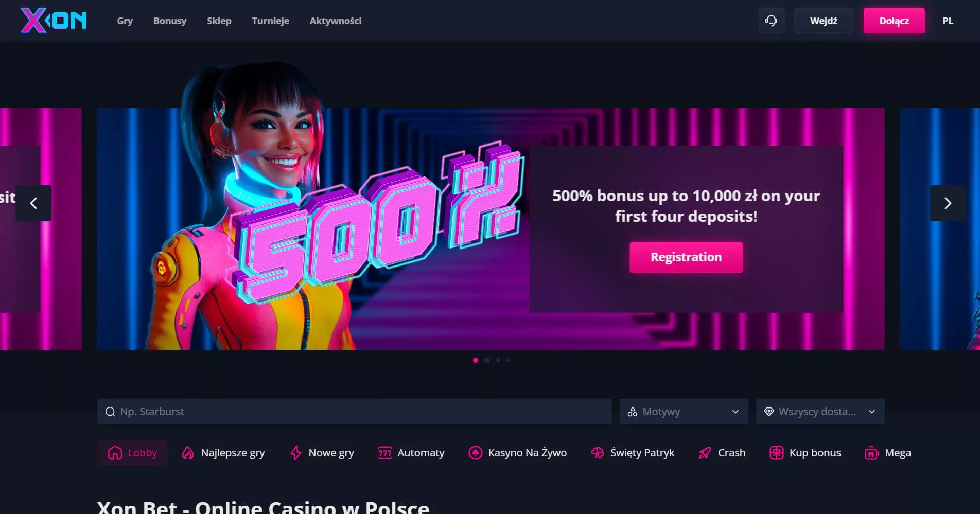Select the Lobby home icon
Screen dimensions: 980x514
tap(115, 453)
